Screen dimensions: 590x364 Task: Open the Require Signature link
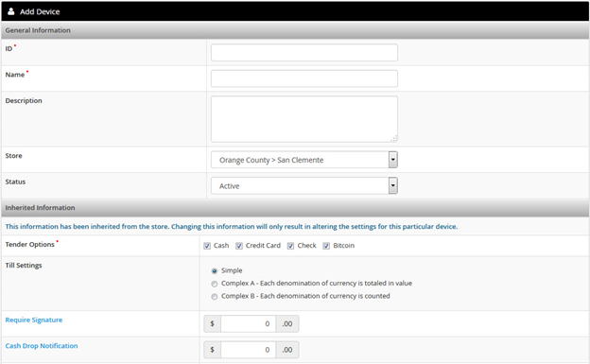pyautogui.click(x=34, y=320)
